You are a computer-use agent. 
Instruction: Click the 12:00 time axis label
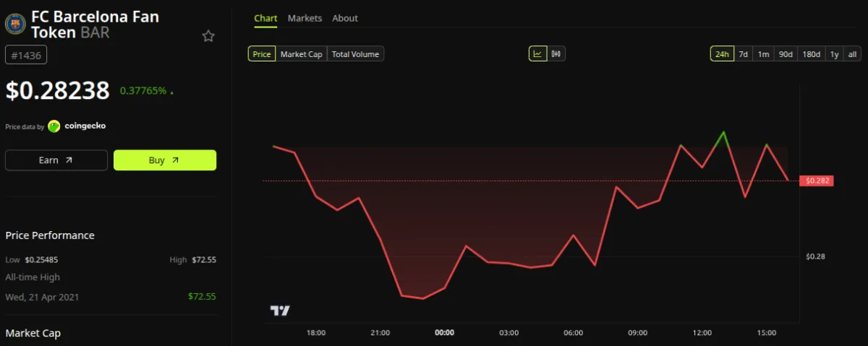[702, 333]
